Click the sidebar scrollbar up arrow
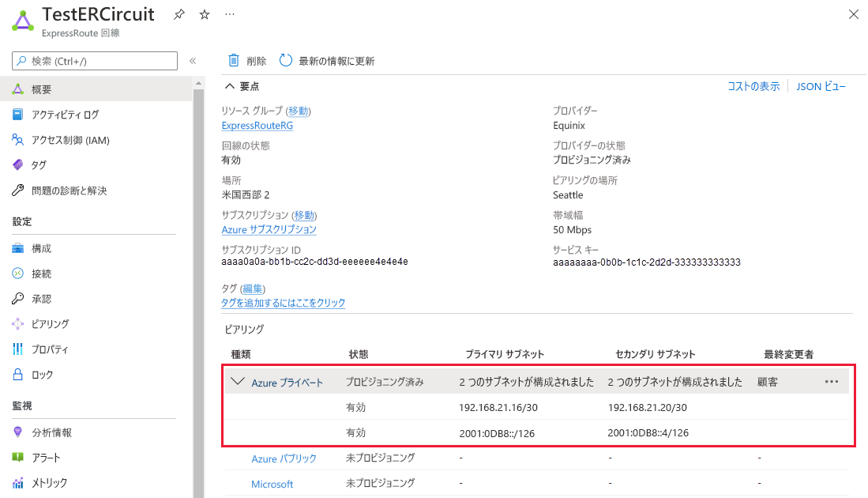The height and width of the screenshot is (498, 868). point(199,83)
